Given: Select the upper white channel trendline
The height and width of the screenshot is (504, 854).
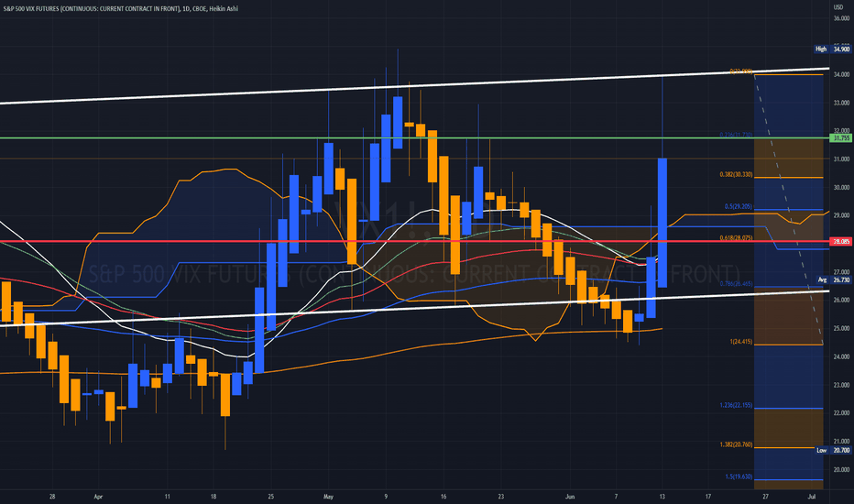Looking at the screenshot, I should [x=414, y=85].
